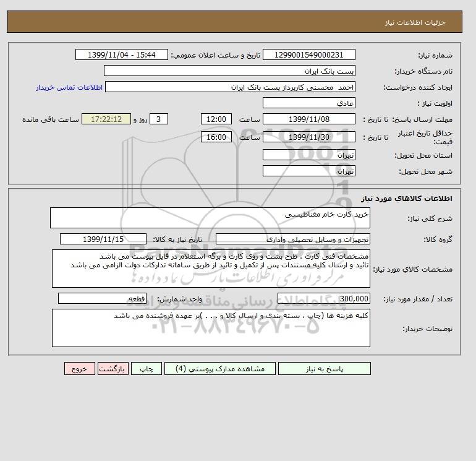Select the شماره نیاز field 1299001549000231

click(x=308, y=54)
